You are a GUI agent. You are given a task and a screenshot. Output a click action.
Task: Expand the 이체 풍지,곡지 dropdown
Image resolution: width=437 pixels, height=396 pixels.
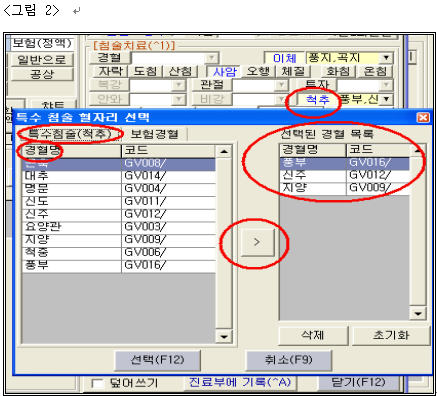tap(386, 58)
